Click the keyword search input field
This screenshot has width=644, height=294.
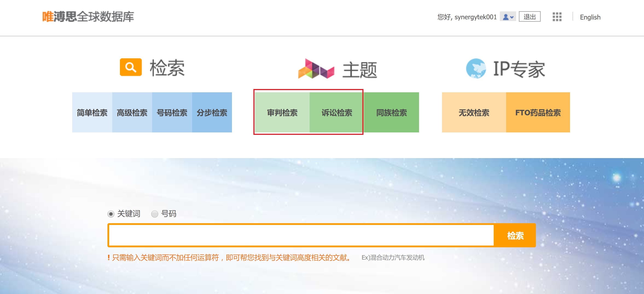[301, 235]
